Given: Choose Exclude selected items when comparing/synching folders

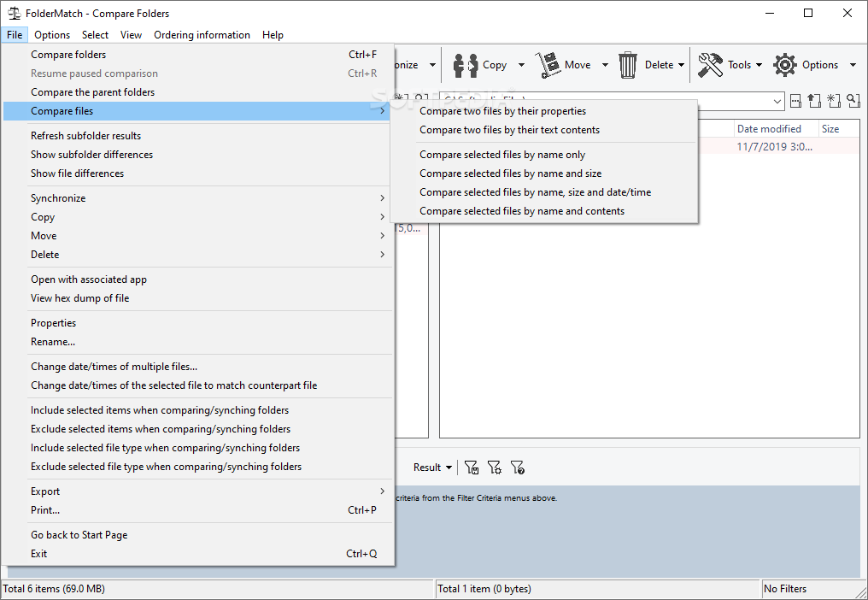Looking at the screenshot, I should [x=197, y=430].
